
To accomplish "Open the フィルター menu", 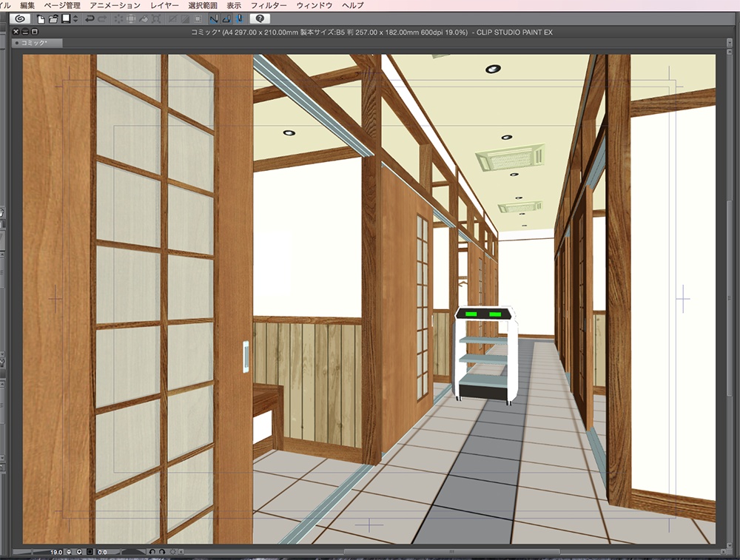I will point(269,5).
